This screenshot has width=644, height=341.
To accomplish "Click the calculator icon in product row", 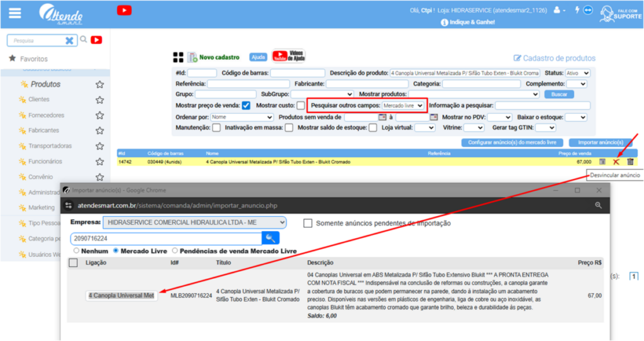I will pos(602,161).
